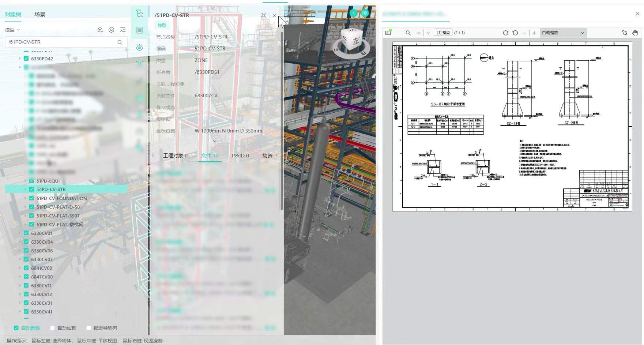This screenshot has width=644, height=345.
Task: Click the collapse tree list icon
Action: [123, 30]
